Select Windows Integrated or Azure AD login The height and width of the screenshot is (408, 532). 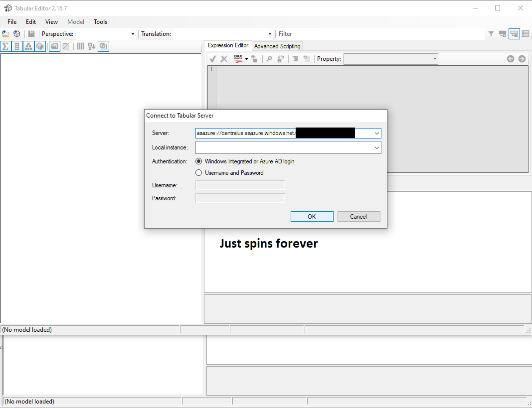coord(199,161)
